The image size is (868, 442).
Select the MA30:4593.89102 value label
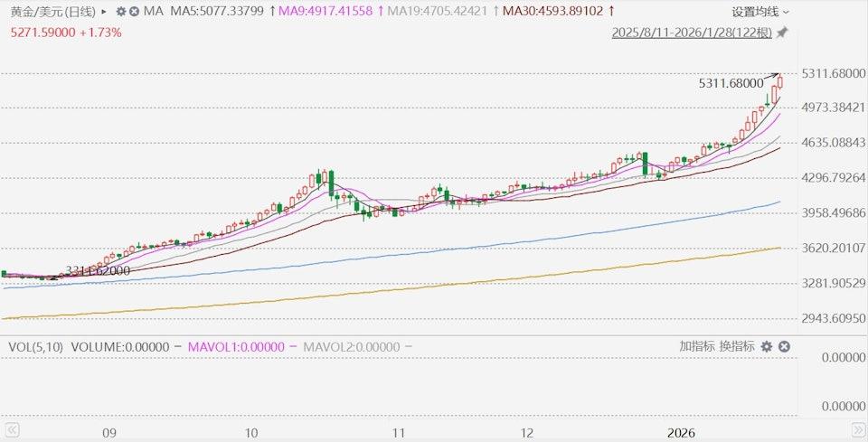(552, 11)
